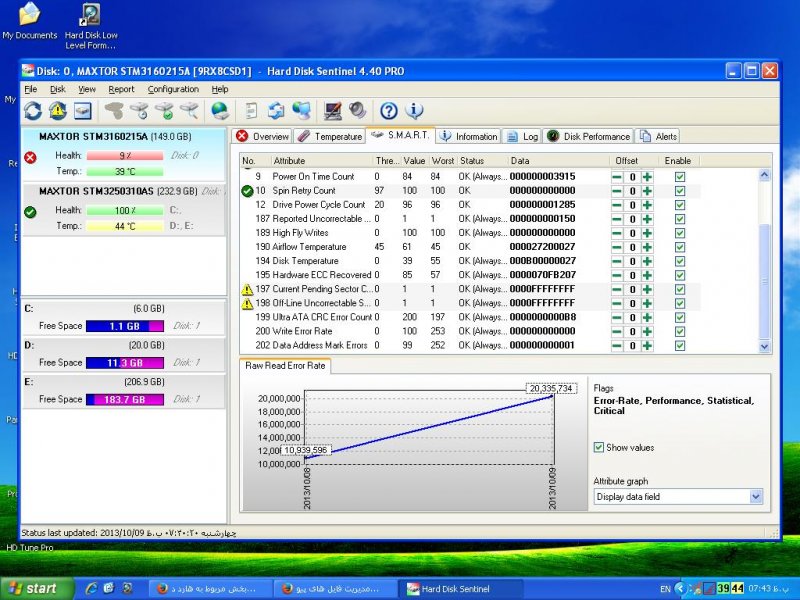Toggle Enable checkbox for Hardware ECC Recovered

point(680,276)
